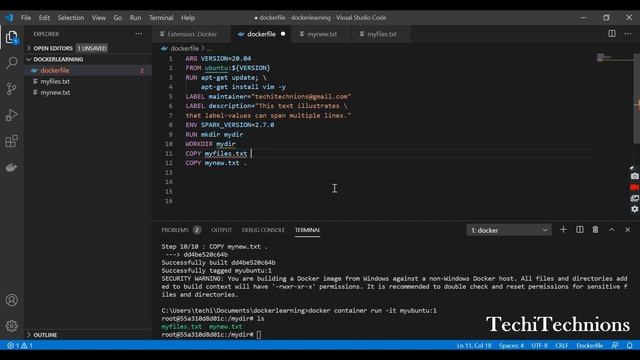Open the Problems panel tab

coord(181,230)
